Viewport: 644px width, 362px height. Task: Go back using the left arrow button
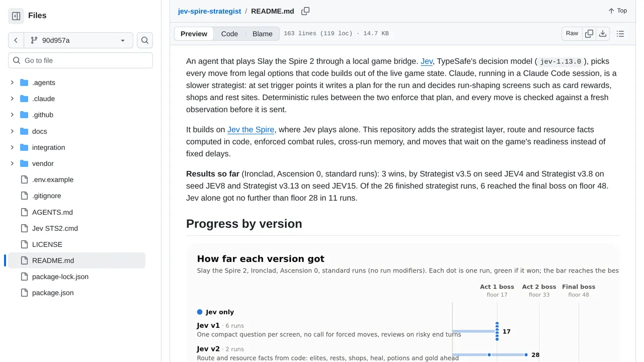(x=16, y=40)
